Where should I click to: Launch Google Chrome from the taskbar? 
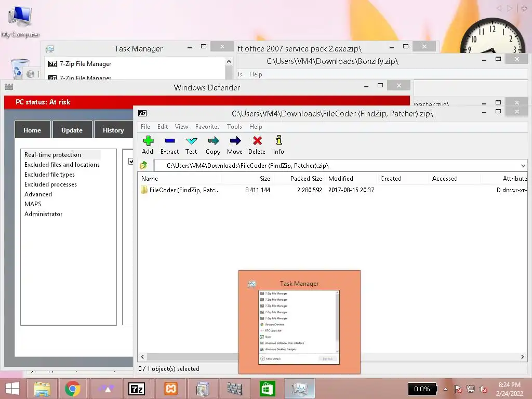pos(73,389)
